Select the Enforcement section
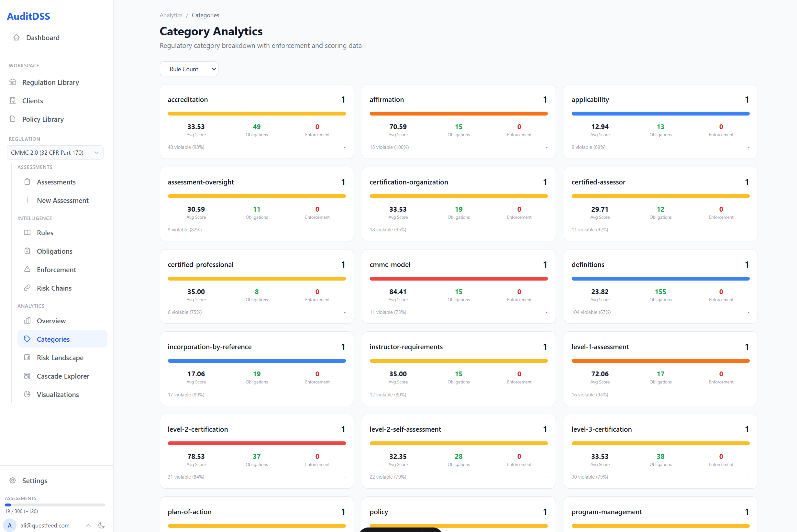 56,269
